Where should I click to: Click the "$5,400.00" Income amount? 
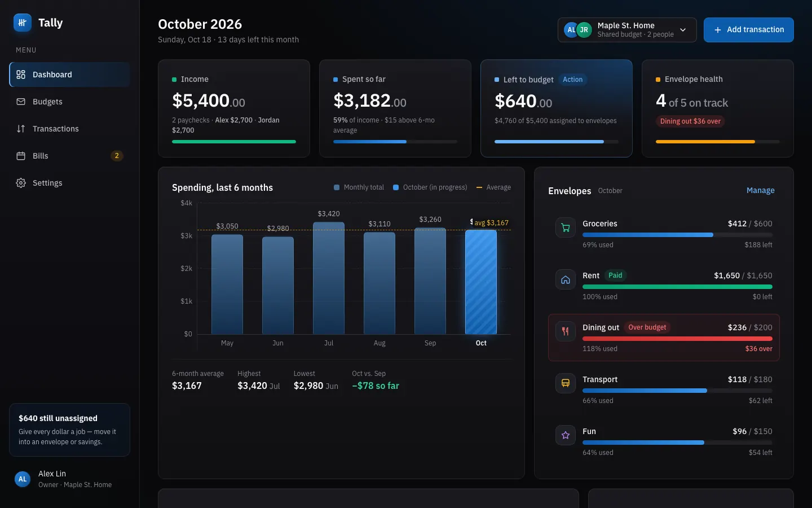pos(209,101)
